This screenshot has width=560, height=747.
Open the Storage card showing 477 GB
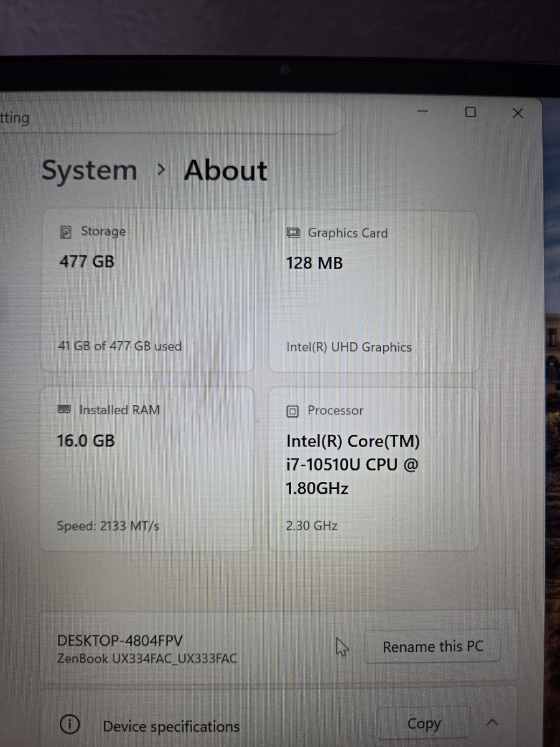(147, 290)
